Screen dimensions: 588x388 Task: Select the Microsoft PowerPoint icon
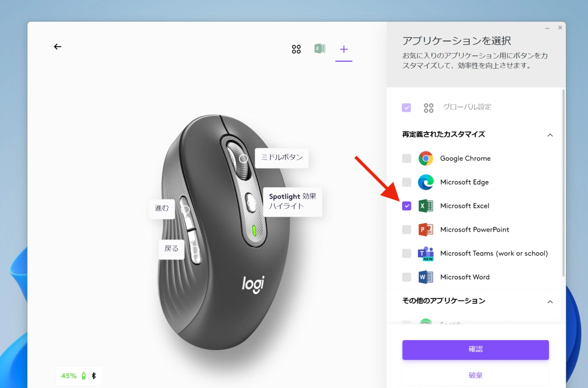(x=425, y=229)
